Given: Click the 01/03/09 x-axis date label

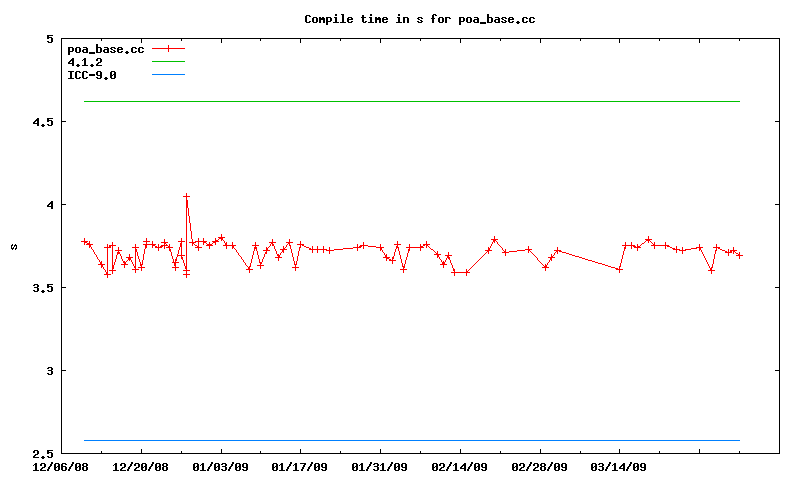Looking at the screenshot, I should click(x=221, y=466).
